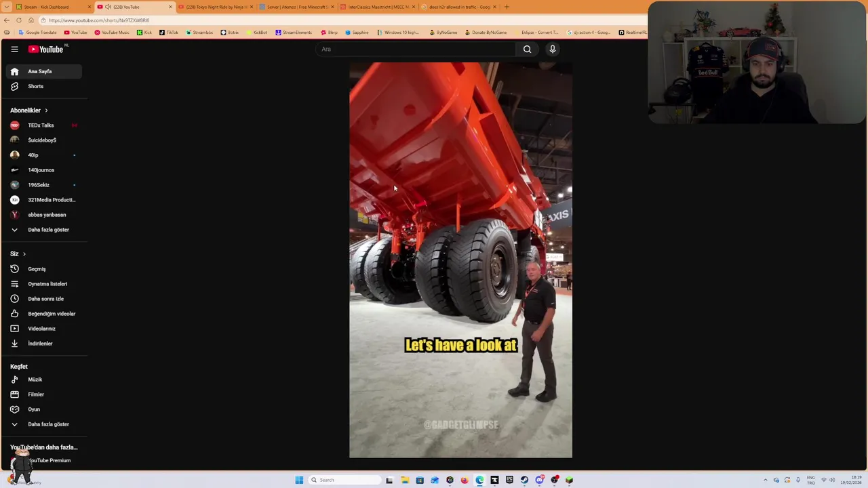Open the ByNoGame bookmark
Screen dimensions: 868x488
(443, 33)
